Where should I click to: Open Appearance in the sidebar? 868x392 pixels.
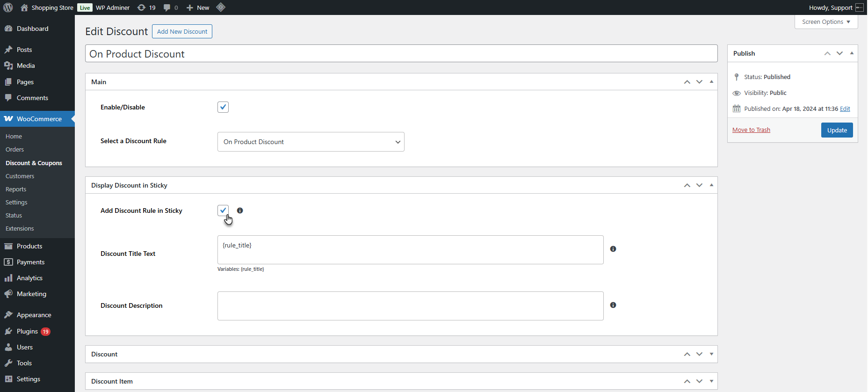pos(37,315)
